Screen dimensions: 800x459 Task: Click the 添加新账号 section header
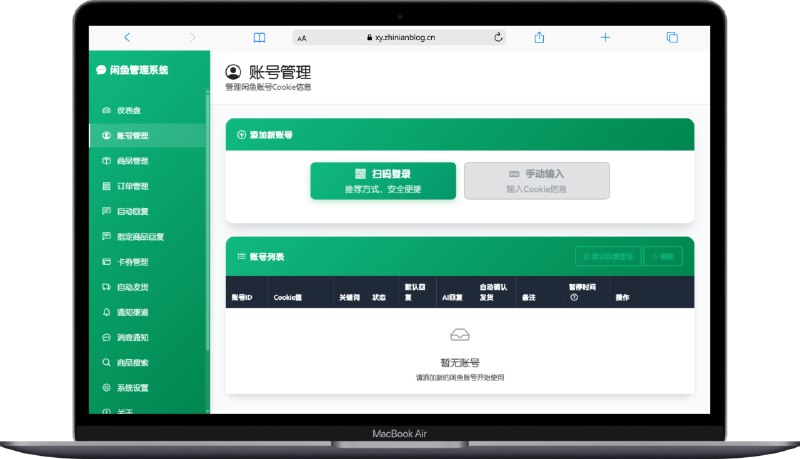[460, 135]
